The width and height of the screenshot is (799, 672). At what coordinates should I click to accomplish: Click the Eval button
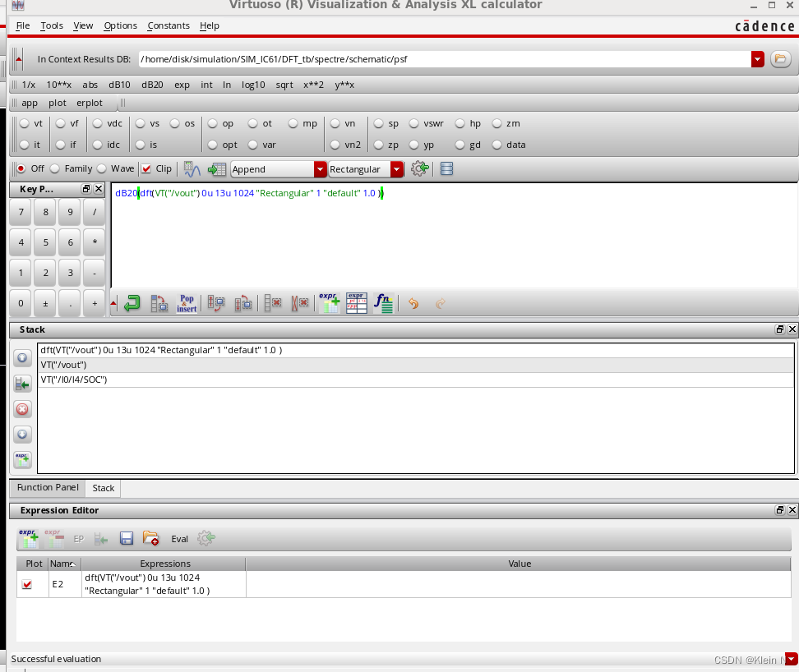point(179,539)
